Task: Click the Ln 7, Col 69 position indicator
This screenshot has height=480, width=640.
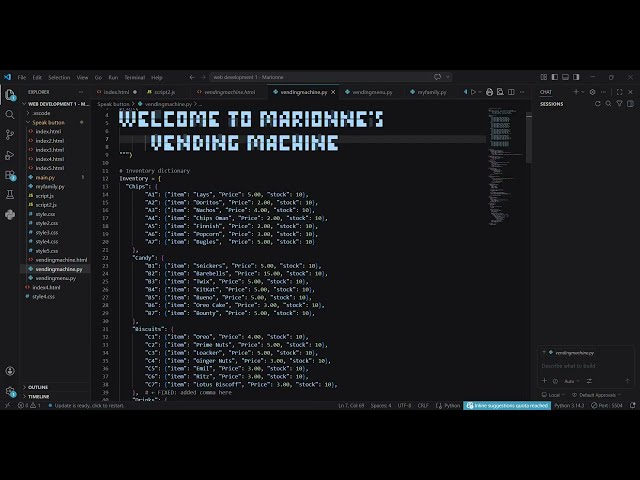Action: point(351,405)
